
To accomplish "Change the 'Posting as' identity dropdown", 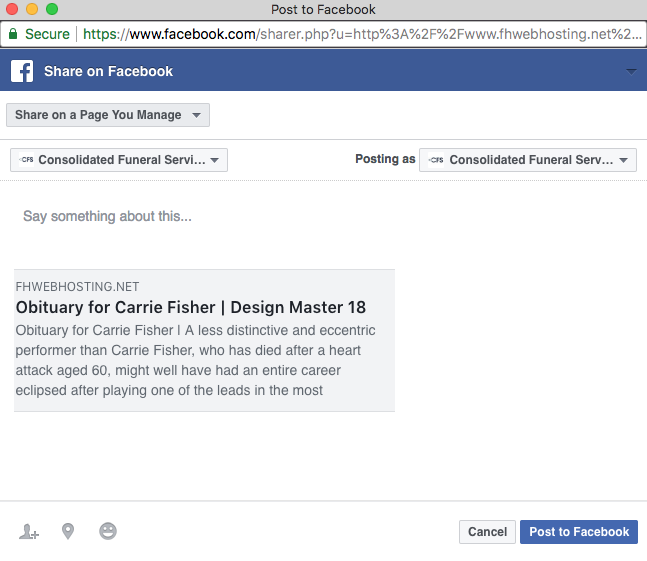I will coord(528,160).
